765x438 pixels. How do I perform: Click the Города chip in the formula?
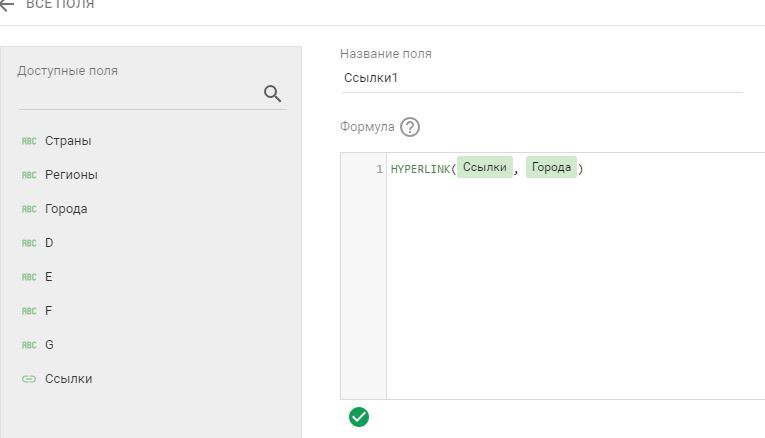(x=551, y=168)
